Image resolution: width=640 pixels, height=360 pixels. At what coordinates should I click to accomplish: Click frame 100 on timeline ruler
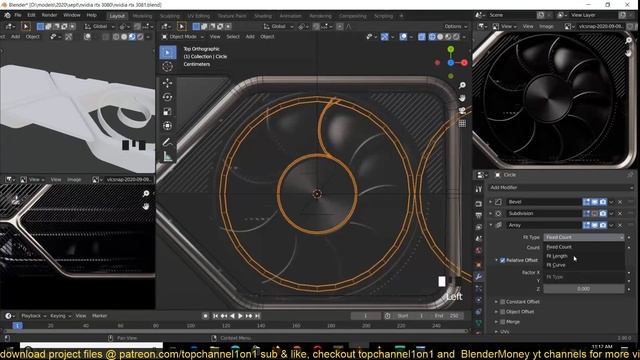(191, 326)
